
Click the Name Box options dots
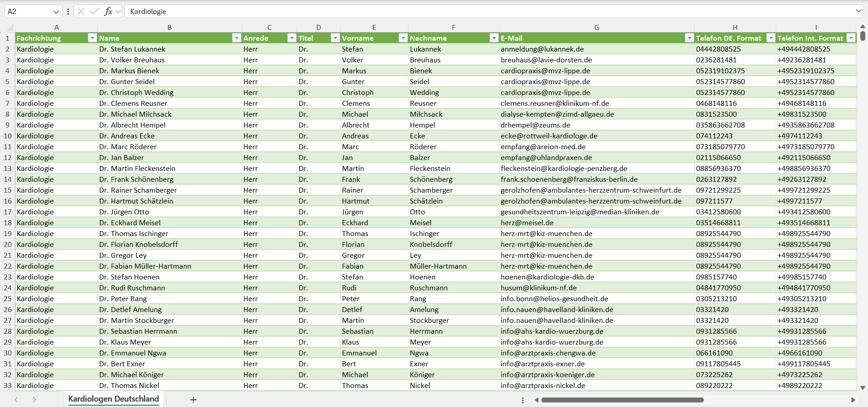click(68, 11)
